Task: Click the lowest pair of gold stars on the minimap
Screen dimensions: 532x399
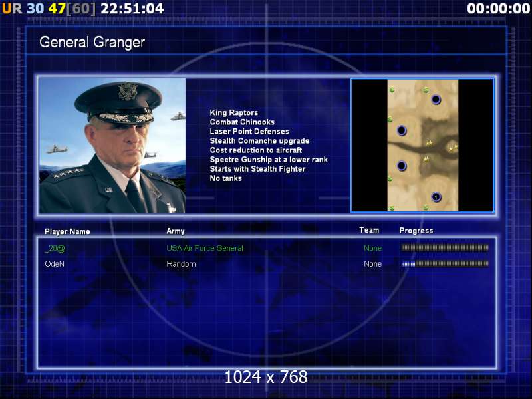Action: pos(426,159)
